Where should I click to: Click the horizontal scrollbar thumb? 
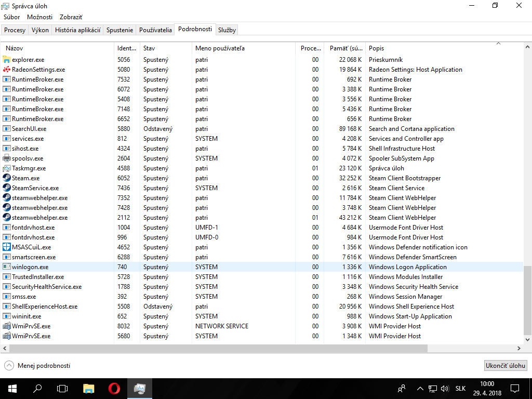click(219, 348)
